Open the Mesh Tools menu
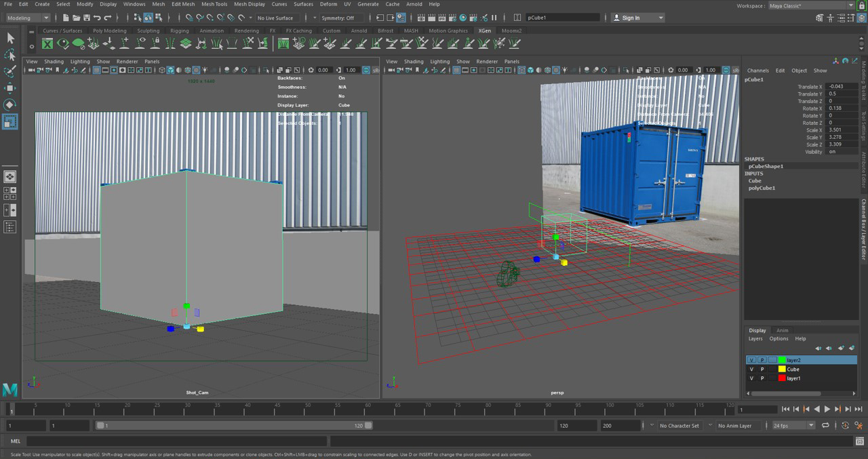868x459 pixels. point(214,4)
